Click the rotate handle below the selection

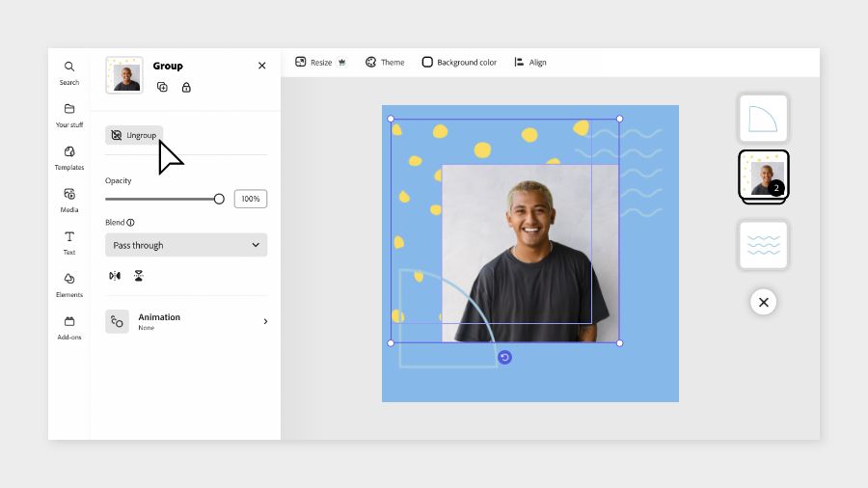[x=504, y=358]
